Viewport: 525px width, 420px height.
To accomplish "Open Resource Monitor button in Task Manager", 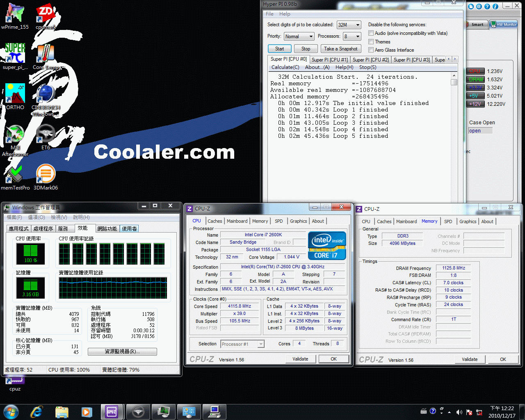I will (x=122, y=352).
